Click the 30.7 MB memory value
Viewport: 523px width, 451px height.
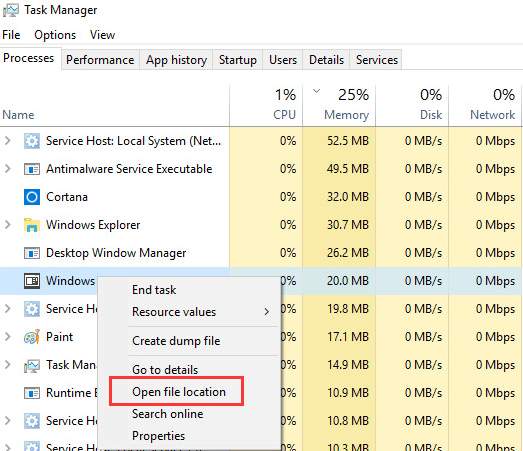click(348, 225)
